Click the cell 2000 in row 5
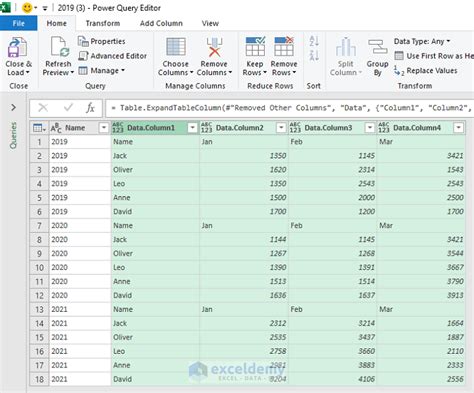Image resolution: width=474 pixels, height=393 pixels. pyautogui.click(x=332, y=198)
